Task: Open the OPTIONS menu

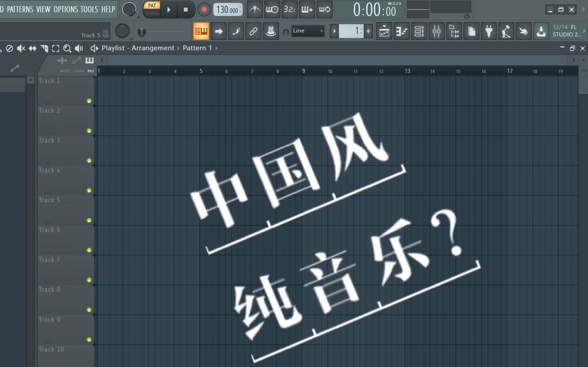Action: pos(66,9)
